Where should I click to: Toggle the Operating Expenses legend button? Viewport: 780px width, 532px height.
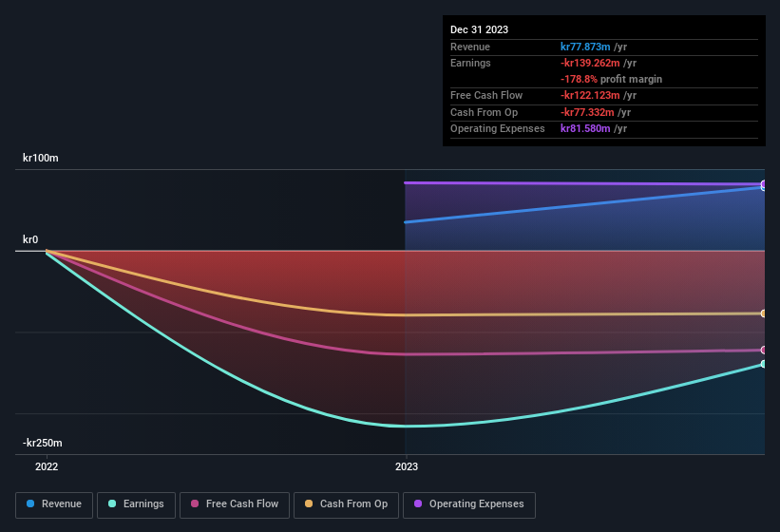point(469,504)
